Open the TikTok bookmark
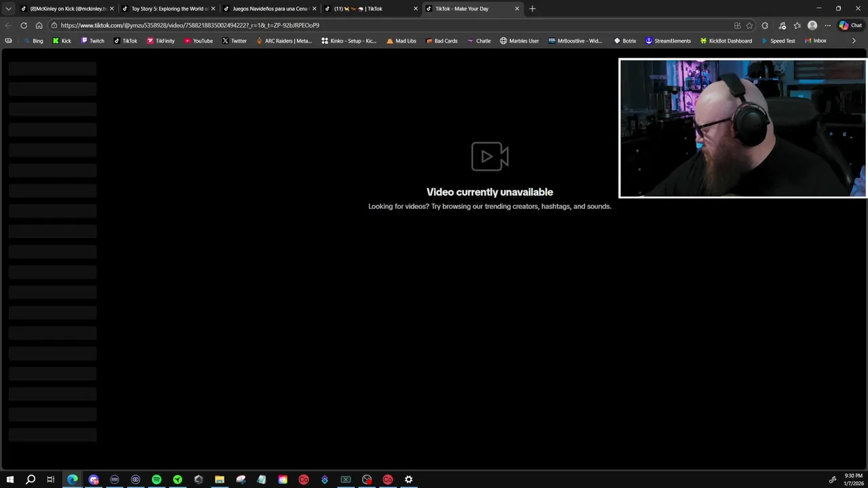Image resolution: width=868 pixels, height=488 pixels. click(125, 41)
